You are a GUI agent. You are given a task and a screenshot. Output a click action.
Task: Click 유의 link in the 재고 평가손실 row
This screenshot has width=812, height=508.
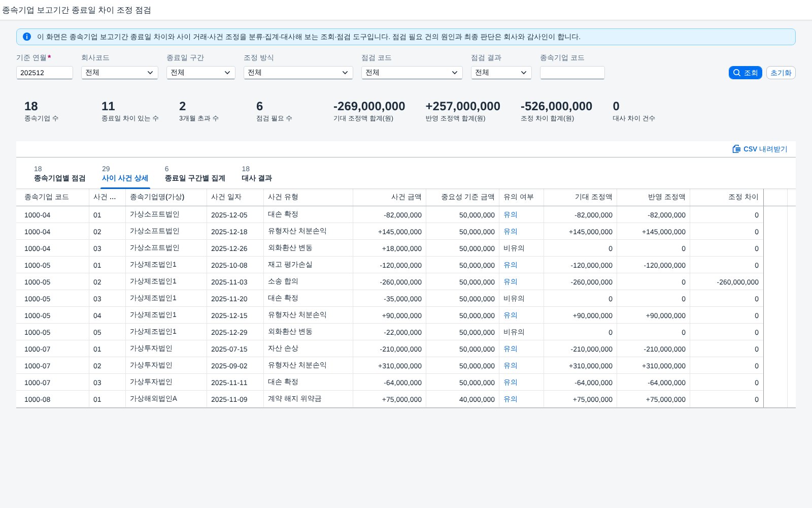coord(511,265)
